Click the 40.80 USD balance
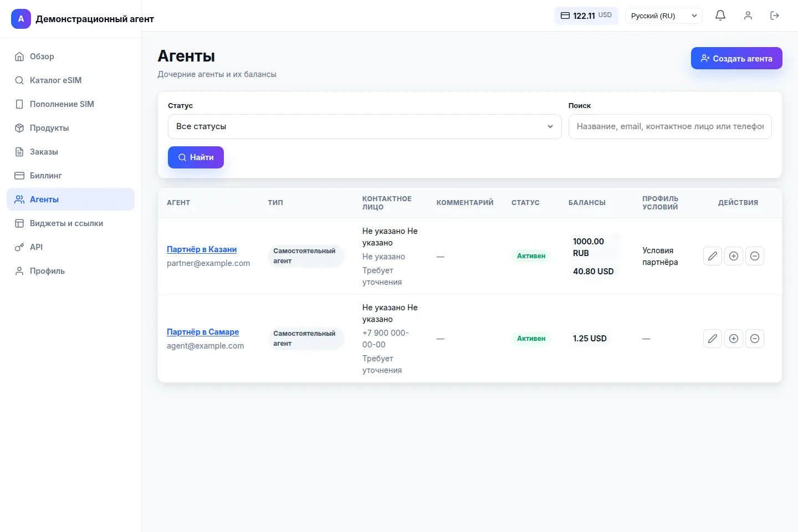 594,272
